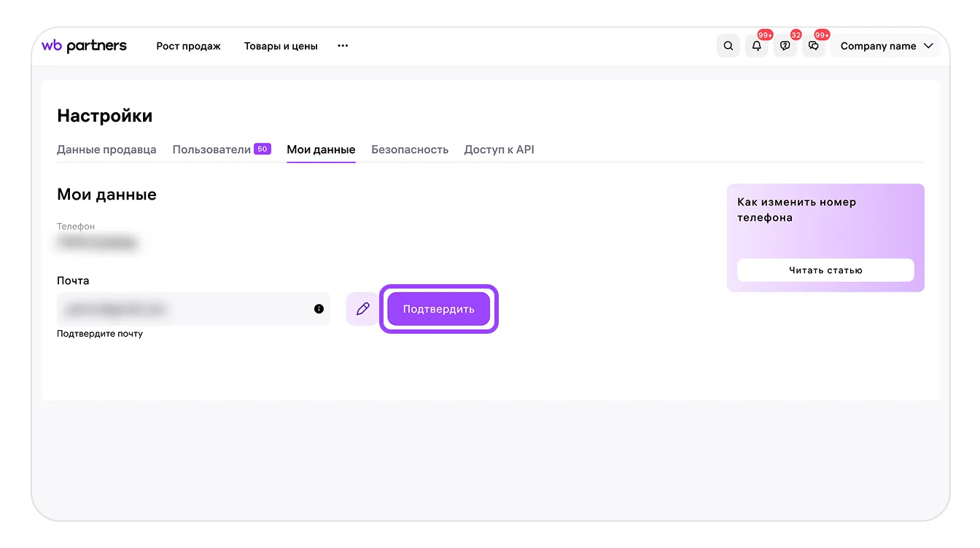Click the Подтвердить button

point(439,309)
